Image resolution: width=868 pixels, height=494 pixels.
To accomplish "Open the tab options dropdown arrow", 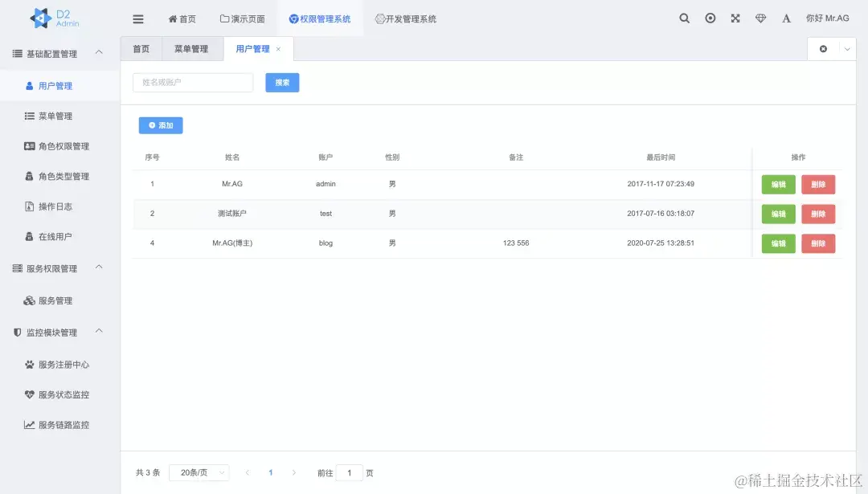I will point(846,48).
